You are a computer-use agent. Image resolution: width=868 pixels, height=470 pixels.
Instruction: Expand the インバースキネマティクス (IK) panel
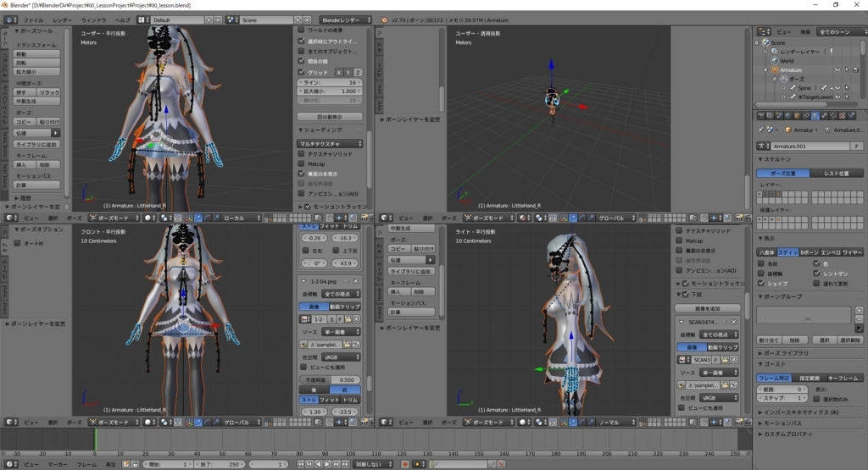click(x=801, y=412)
